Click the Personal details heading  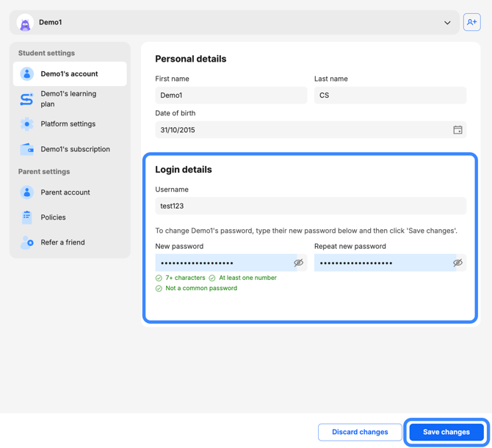(x=190, y=59)
